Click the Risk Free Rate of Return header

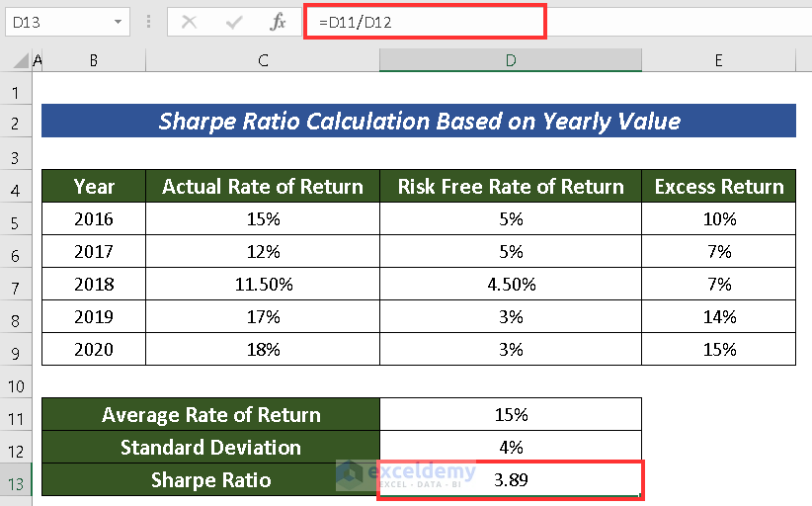[511, 186]
